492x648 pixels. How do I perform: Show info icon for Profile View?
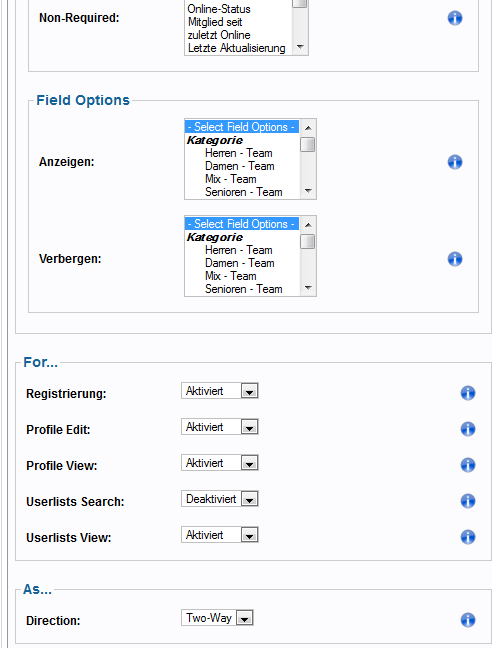468,465
